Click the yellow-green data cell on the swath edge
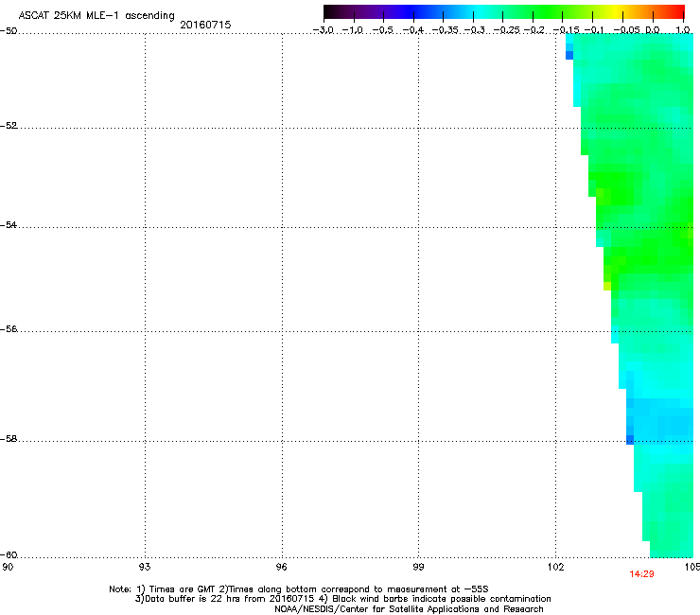The image size is (700, 615). click(x=607, y=286)
